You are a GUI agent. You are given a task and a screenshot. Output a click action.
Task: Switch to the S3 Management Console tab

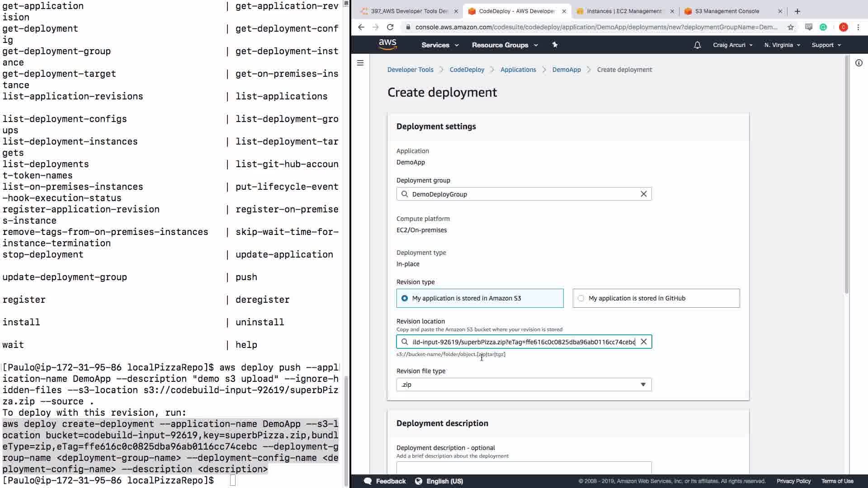click(x=726, y=11)
